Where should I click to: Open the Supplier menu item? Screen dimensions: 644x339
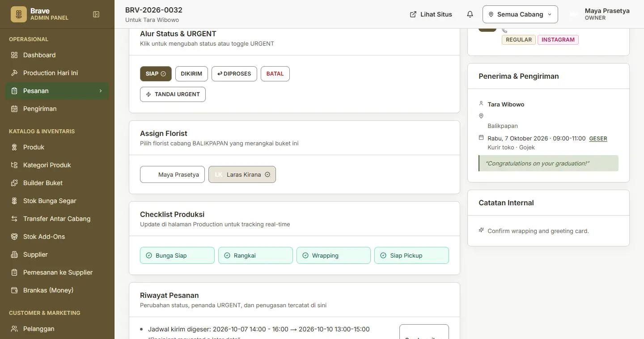pyautogui.click(x=57, y=254)
